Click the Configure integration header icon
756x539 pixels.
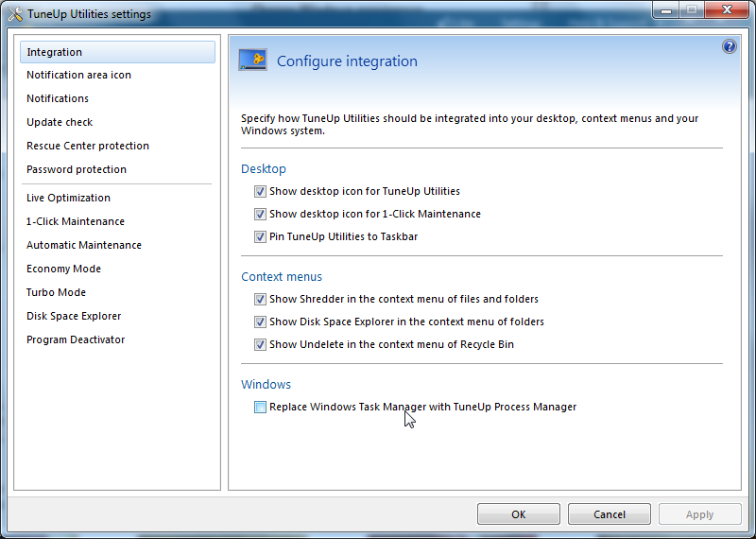click(x=252, y=60)
